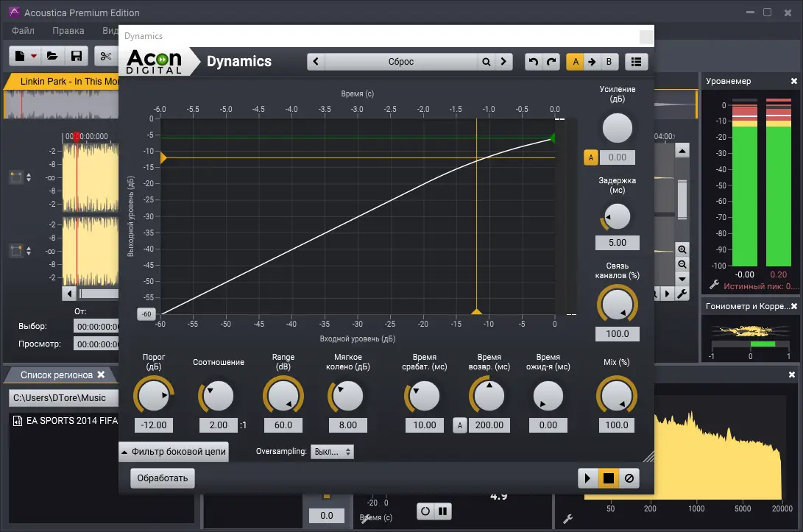Click the Время возвр. release knob
803x532 pixels.
click(x=489, y=396)
